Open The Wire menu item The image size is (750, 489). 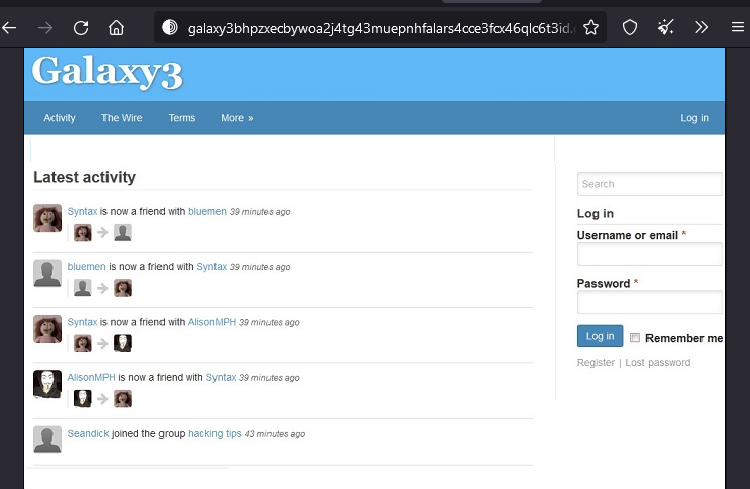[x=121, y=118]
